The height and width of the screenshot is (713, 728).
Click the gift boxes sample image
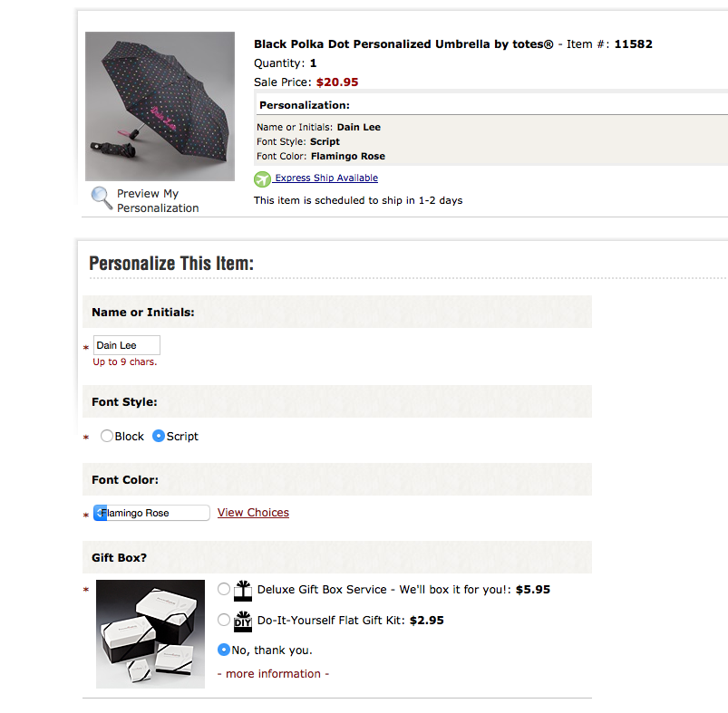pyautogui.click(x=150, y=633)
